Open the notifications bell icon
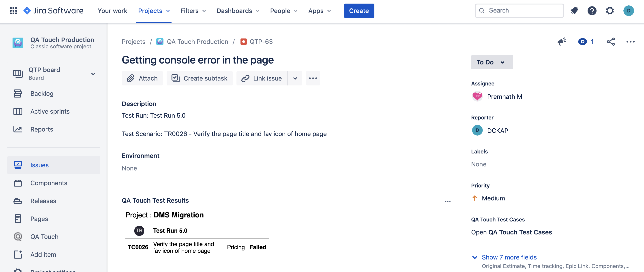Viewport: 644px width, 272px height. point(574,11)
